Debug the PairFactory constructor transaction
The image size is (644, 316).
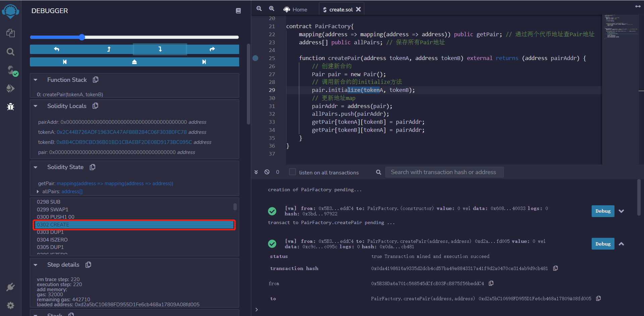pos(603,211)
